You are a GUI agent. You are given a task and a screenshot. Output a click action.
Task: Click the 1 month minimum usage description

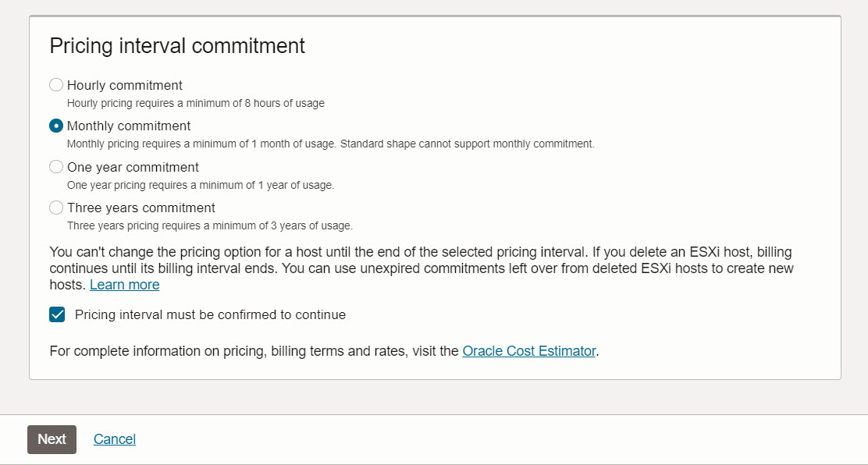coord(330,144)
